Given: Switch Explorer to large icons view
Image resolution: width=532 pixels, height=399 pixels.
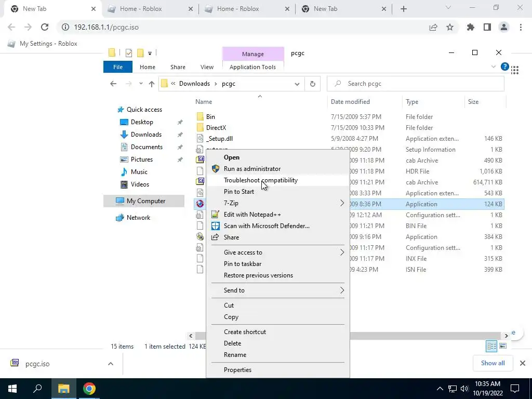Looking at the screenshot, I should coord(503,345).
